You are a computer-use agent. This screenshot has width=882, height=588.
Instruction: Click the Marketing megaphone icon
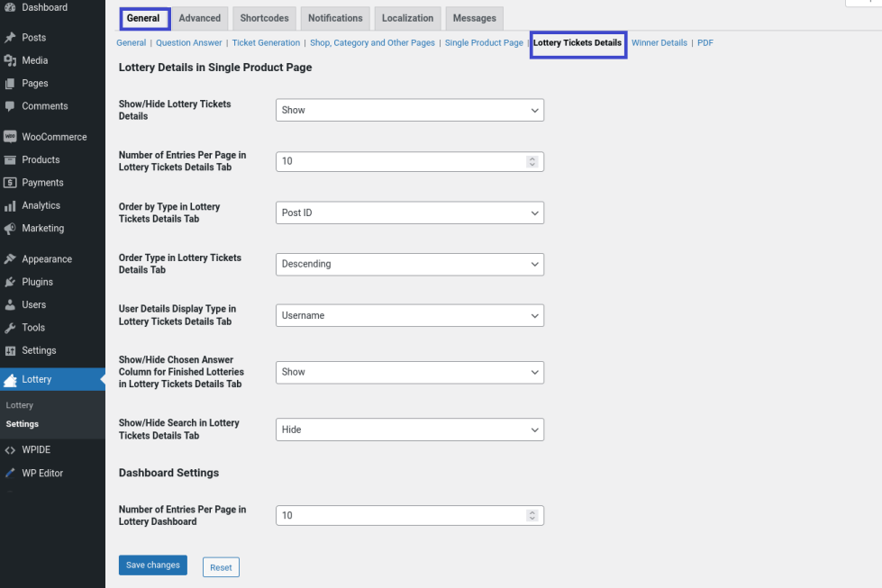[x=10, y=229]
